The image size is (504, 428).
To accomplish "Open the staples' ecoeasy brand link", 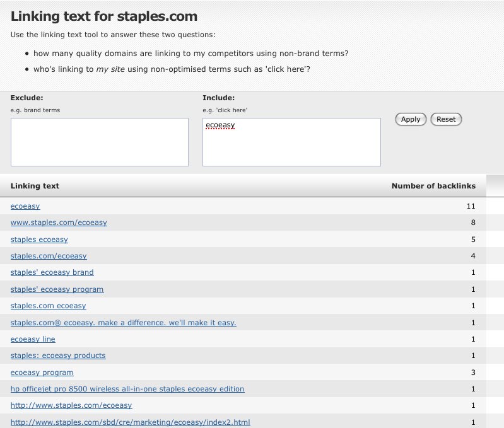I will click(x=52, y=272).
